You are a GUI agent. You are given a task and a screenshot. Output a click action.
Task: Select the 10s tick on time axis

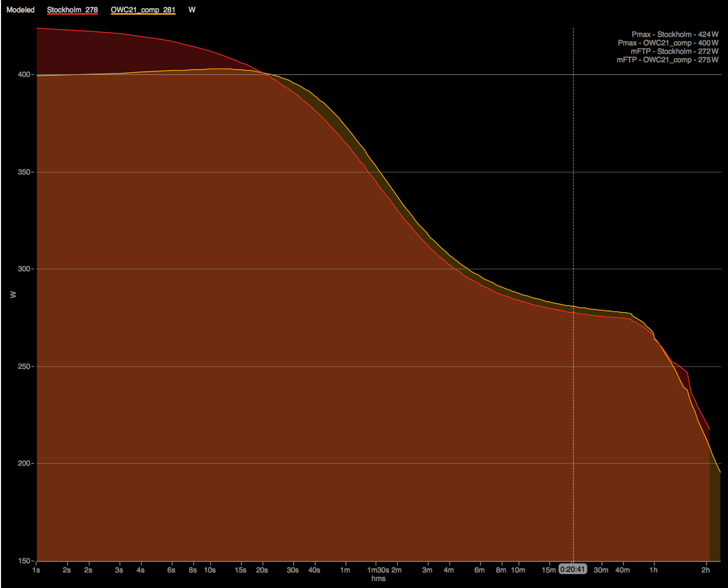point(210,570)
